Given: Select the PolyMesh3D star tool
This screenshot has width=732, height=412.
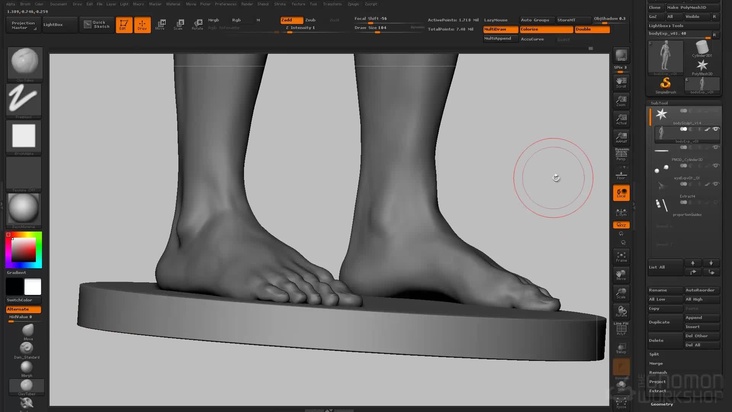Looking at the screenshot, I should click(x=702, y=67).
